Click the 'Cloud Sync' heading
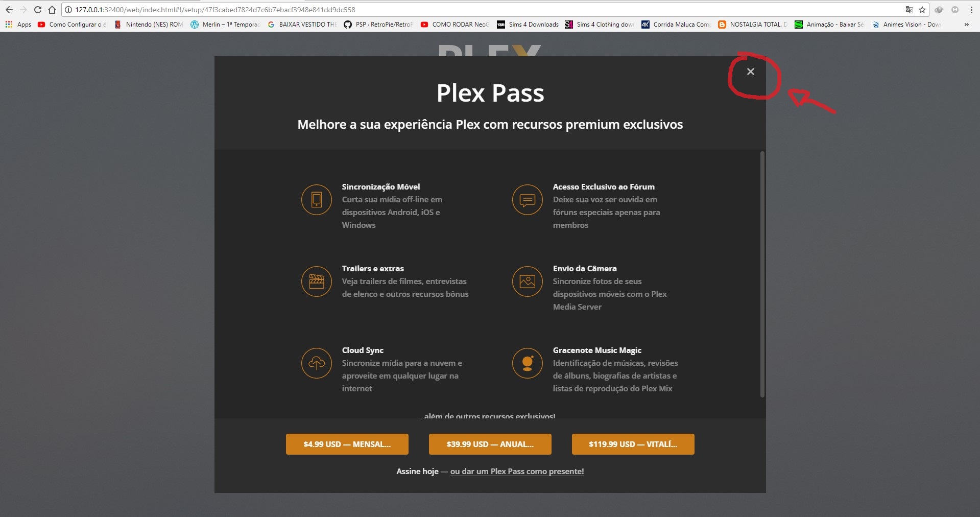Screen dimensions: 980x517 click(363, 350)
